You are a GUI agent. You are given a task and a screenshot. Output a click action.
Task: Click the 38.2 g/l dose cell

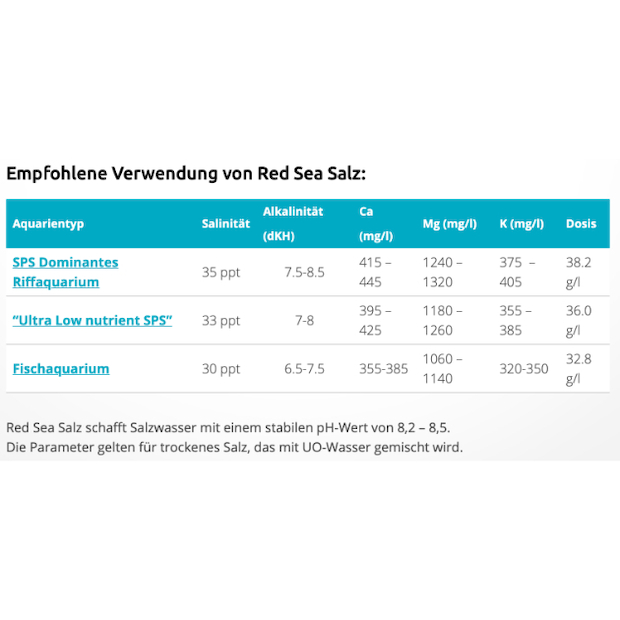[580, 272]
